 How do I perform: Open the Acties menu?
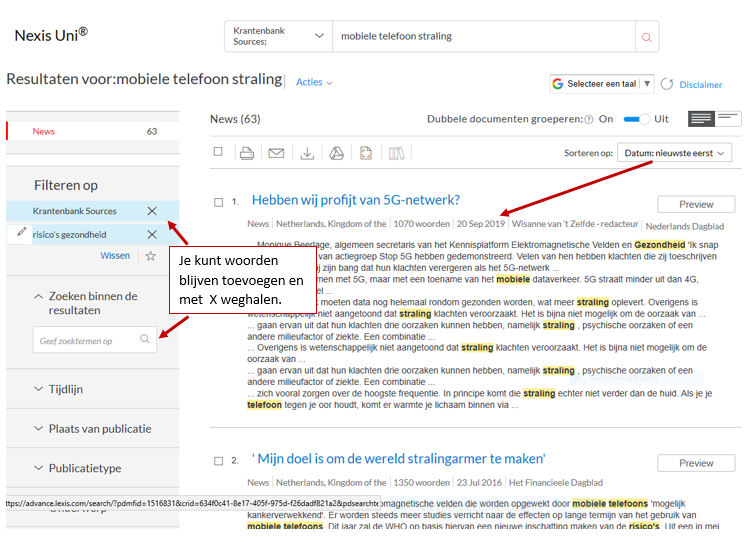pyautogui.click(x=314, y=82)
